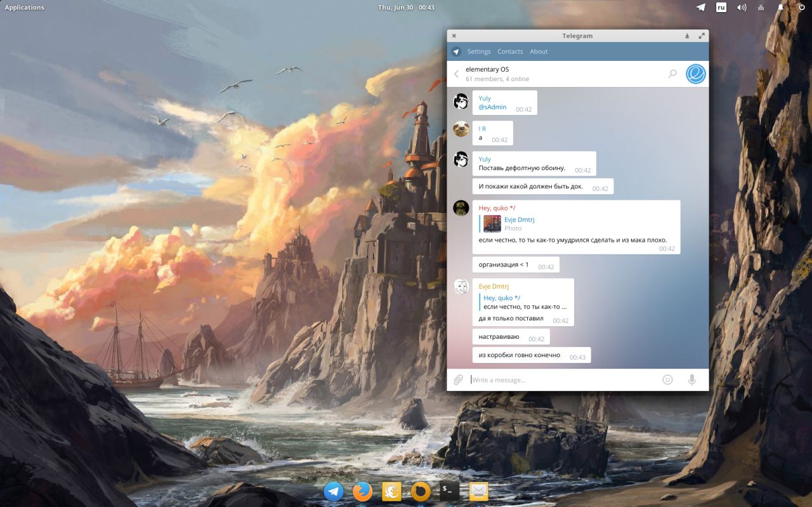This screenshot has height=507, width=812.
Task: Click the paperclip attach file icon
Action: 458,380
